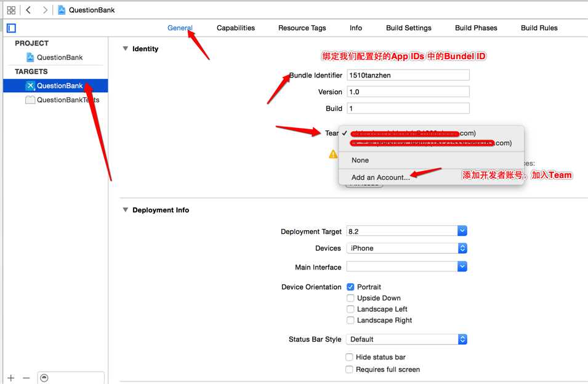Click the Version field
The height and width of the screenshot is (384, 588).
[408, 92]
